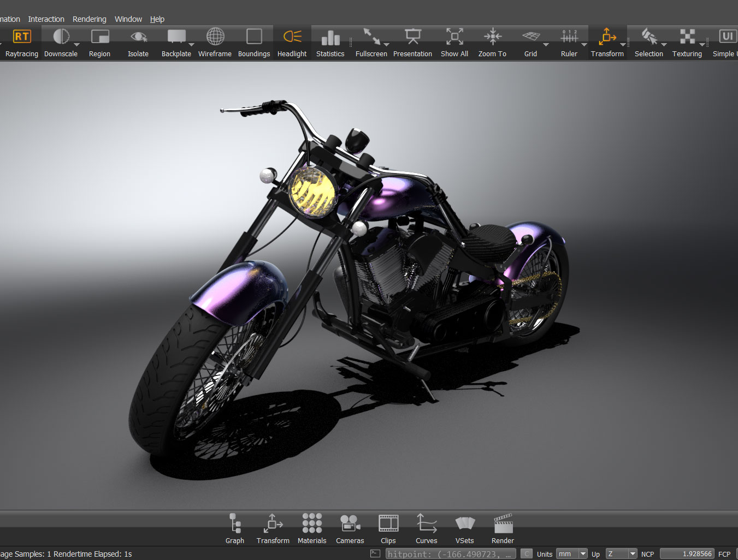Open the Cameras module
This screenshot has width=738, height=560.
(x=350, y=523)
